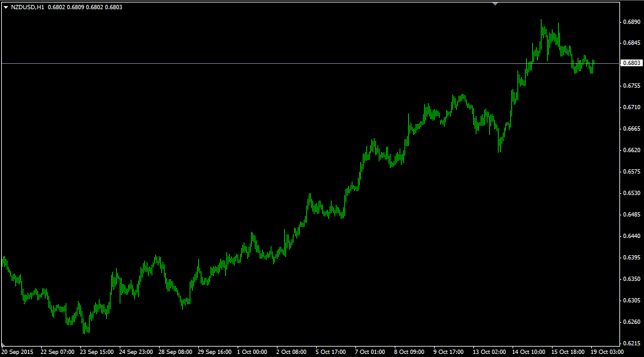The image size is (644, 357).
Task: Click the 7 Oct 01:00 time label
Action: pos(370,352)
